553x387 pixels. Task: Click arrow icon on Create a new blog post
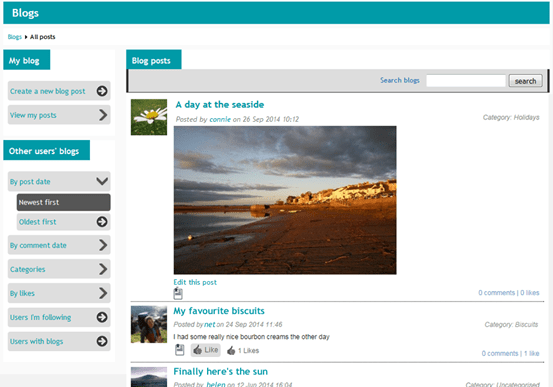click(102, 91)
